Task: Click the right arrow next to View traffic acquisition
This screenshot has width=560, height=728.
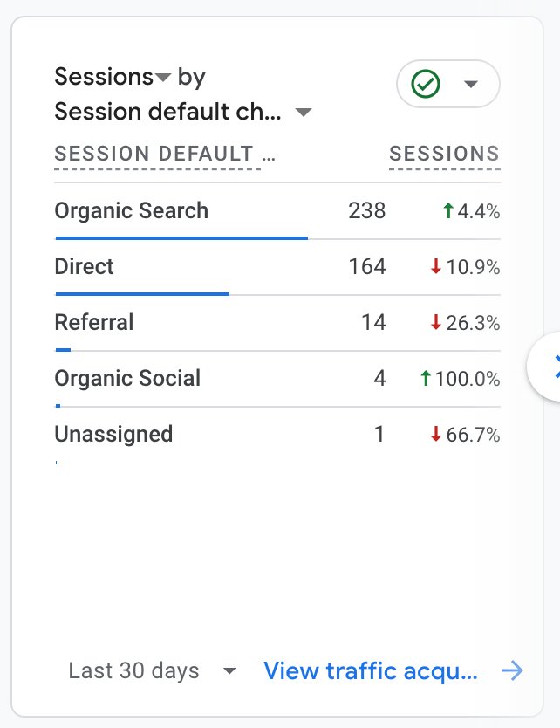Action: [513, 670]
